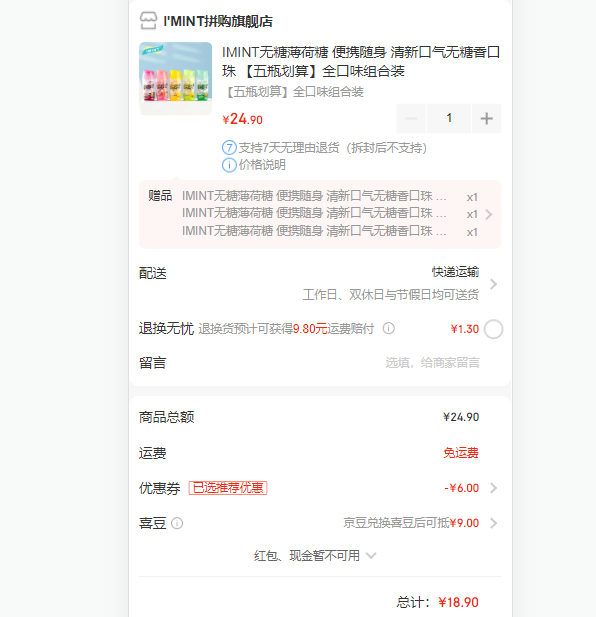Decrease quantity with the minus button
This screenshot has width=596, height=617.
pos(411,118)
